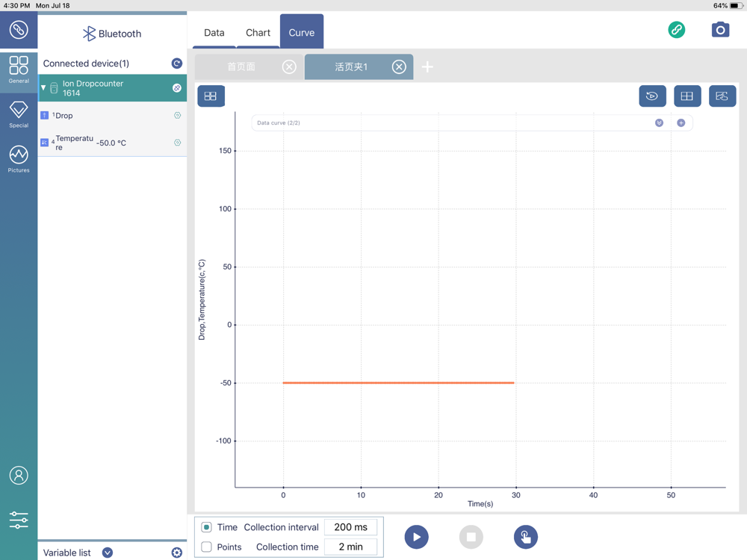Screen dimensions: 747x560
Task: Tap the 4:30 PM clock in status bar
Action: pos(16,6)
